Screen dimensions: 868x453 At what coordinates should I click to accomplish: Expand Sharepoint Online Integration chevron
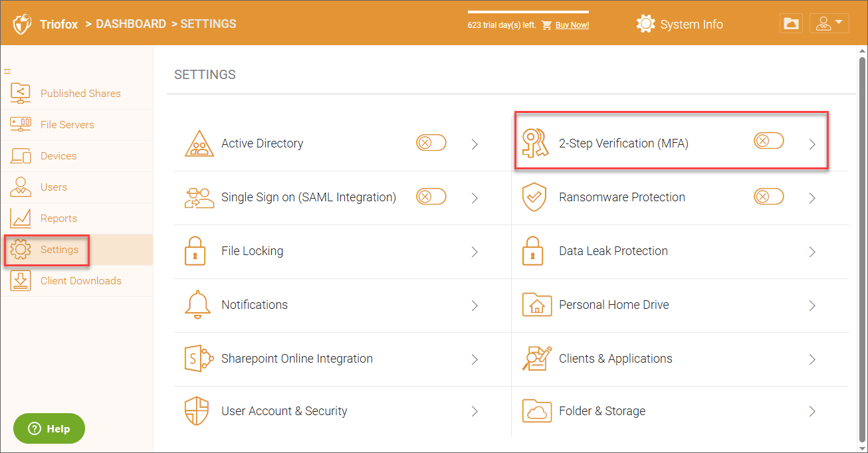[x=475, y=359]
